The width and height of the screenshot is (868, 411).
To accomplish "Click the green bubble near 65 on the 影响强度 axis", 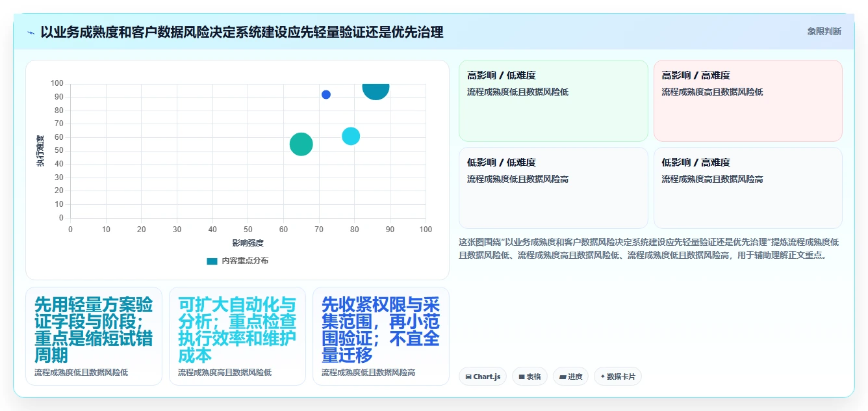I will (x=301, y=144).
